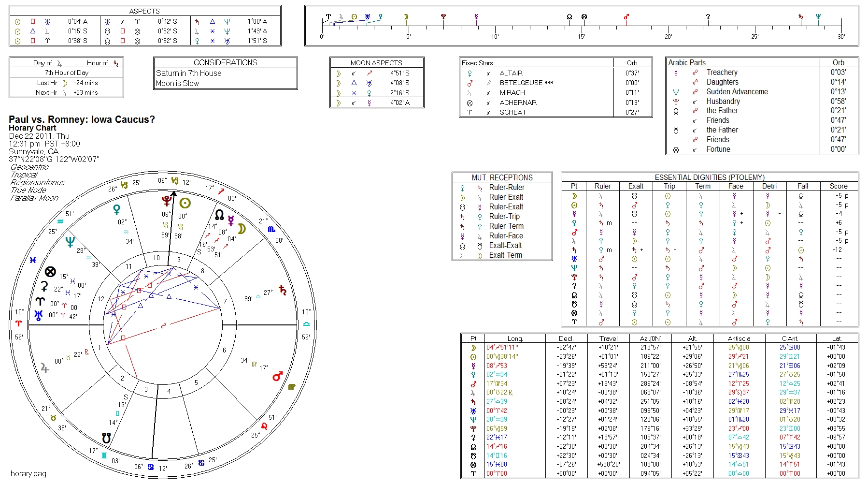Click the Part of Fortune symbol in wheel
Image resolution: width=868 pixels, height=484 pixels.
50,272
